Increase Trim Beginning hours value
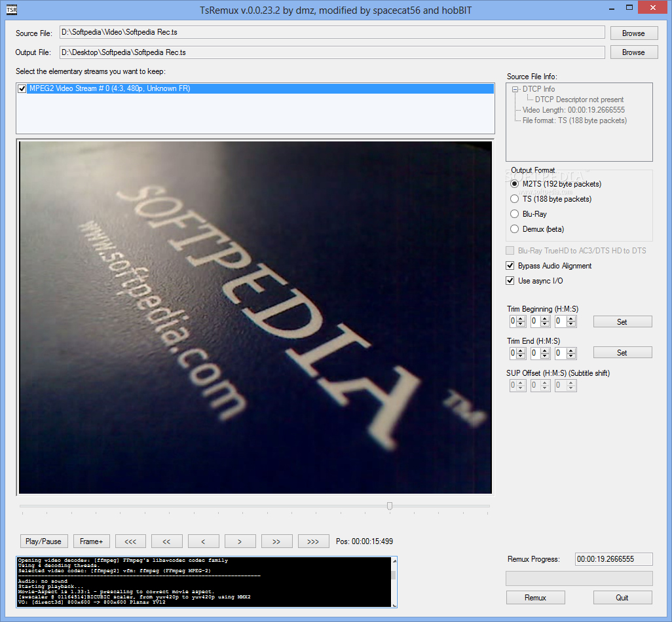The image size is (672, 622). coord(521,319)
